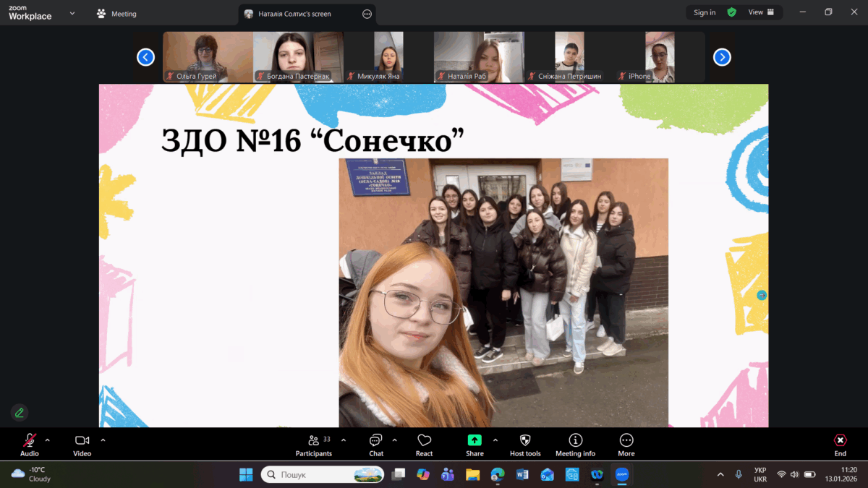
Task: Click the Sign in button
Action: 704,12
